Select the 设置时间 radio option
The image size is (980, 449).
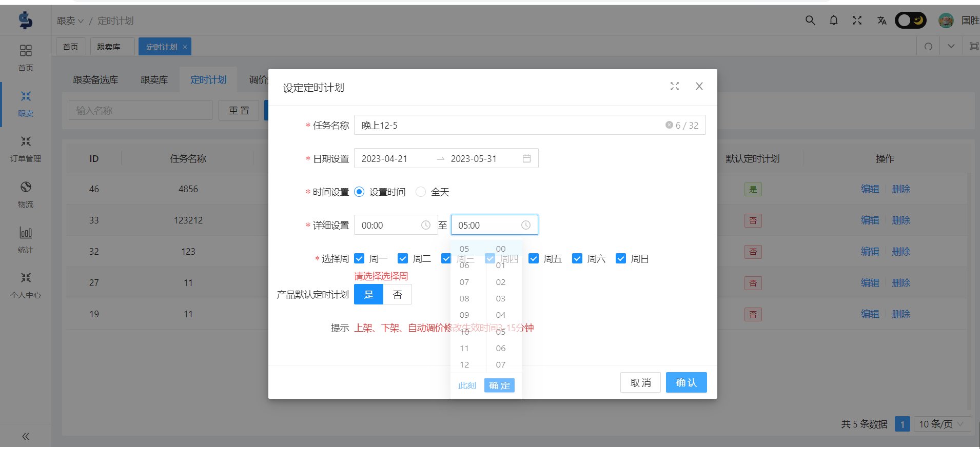[x=359, y=192]
